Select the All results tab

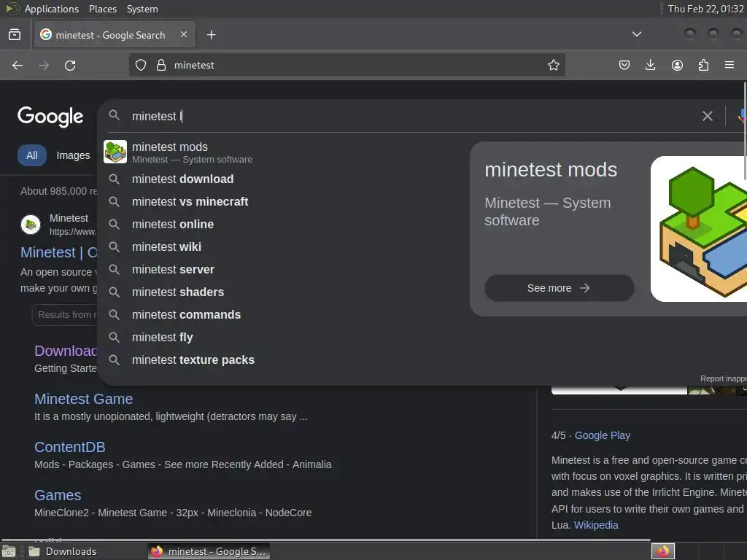pyautogui.click(x=32, y=155)
